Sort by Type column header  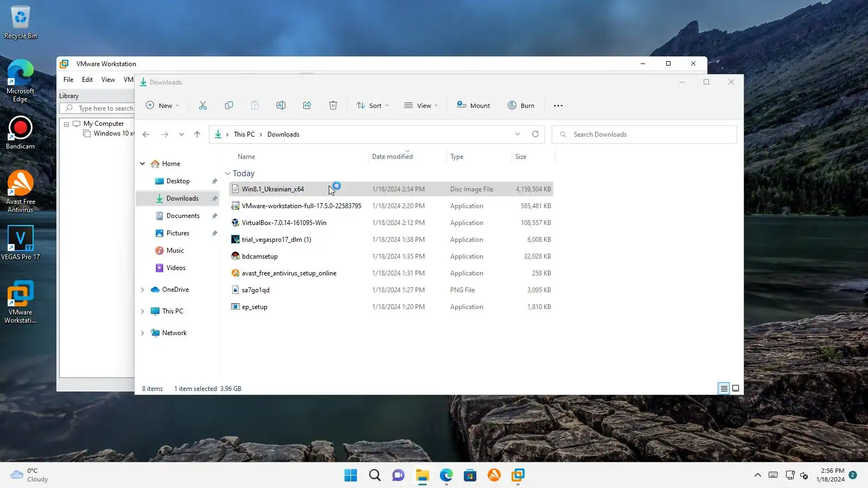[479, 157]
